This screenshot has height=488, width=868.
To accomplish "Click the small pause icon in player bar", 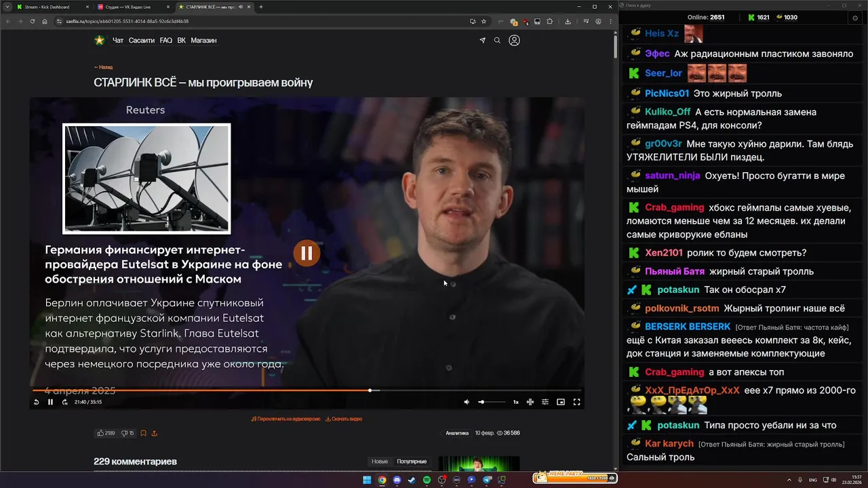I will (x=50, y=402).
